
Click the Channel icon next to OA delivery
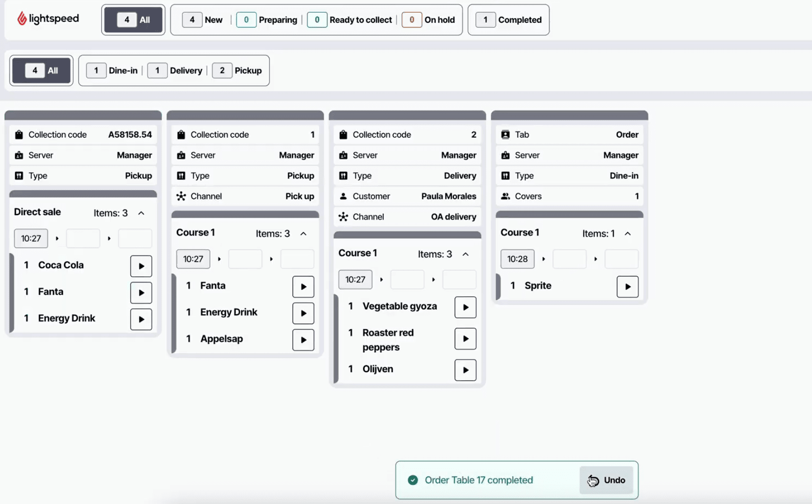tap(343, 216)
